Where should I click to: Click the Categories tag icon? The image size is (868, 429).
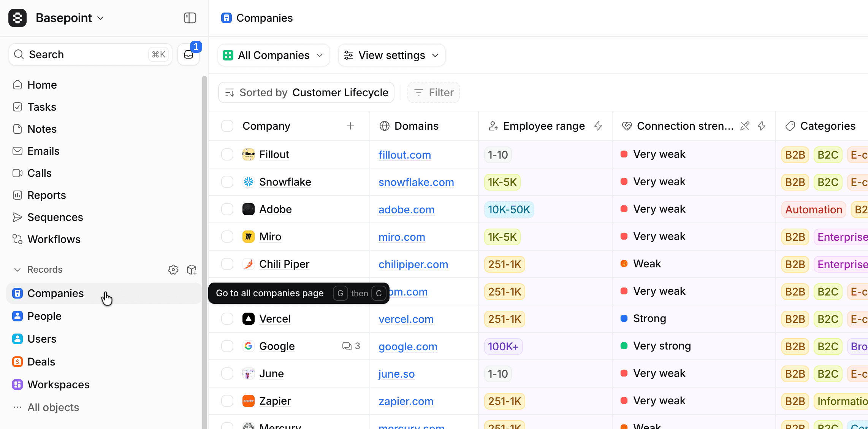point(790,126)
